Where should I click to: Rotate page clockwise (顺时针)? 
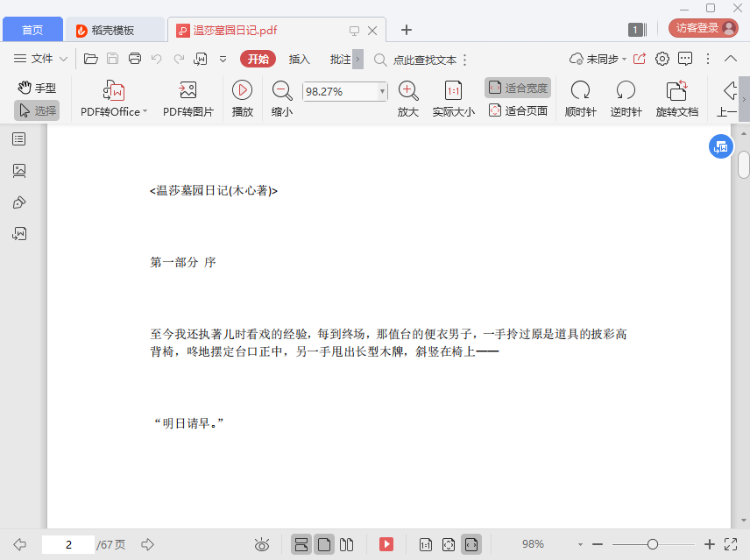pos(580,100)
